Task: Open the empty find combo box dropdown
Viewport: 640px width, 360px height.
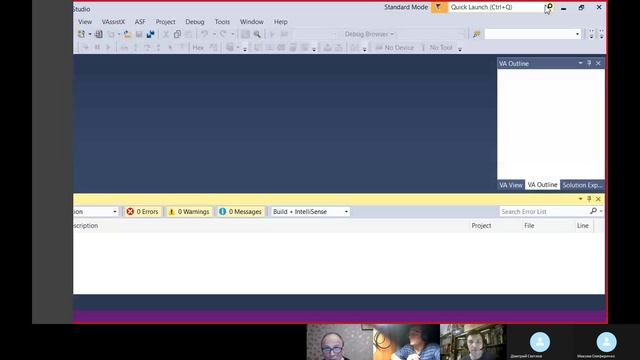Action: click(577, 34)
